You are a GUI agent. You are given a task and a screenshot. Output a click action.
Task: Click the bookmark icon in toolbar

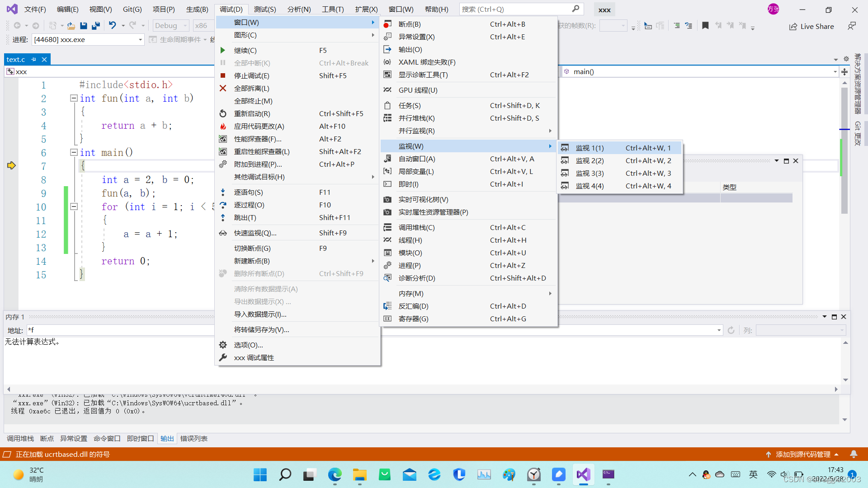click(705, 26)
